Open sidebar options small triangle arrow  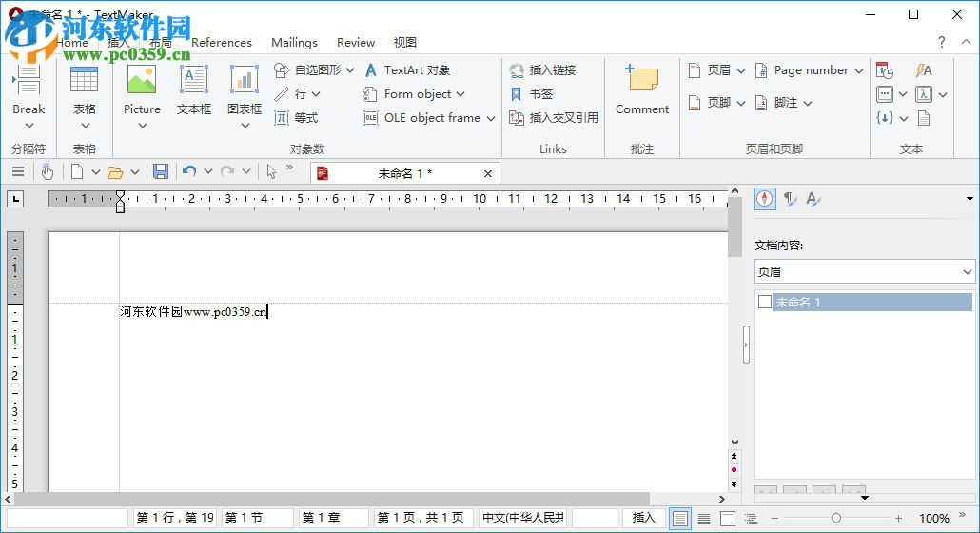[x=970, y=199]
